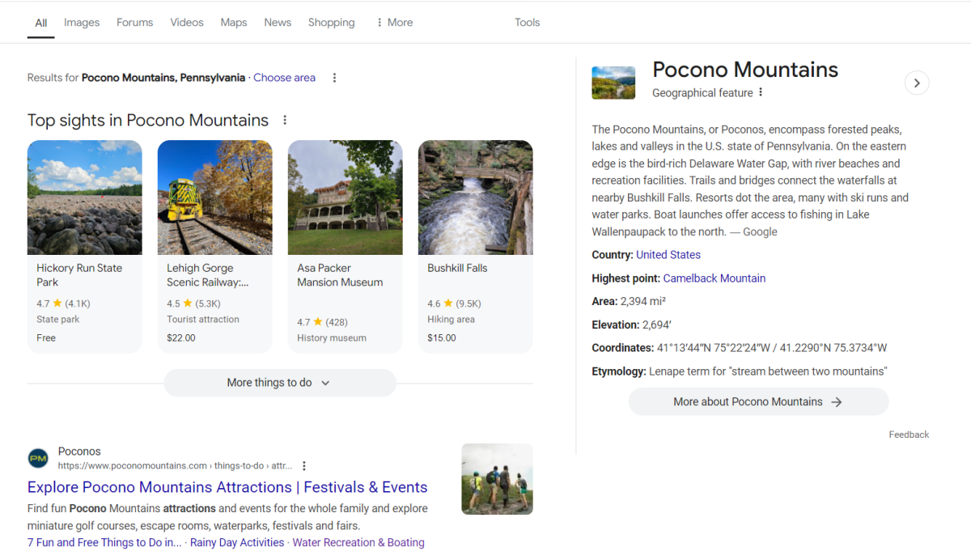Click the Coordinates value in knowledge panel
Screen dimensions: 971x560
[x=772, y=348]
